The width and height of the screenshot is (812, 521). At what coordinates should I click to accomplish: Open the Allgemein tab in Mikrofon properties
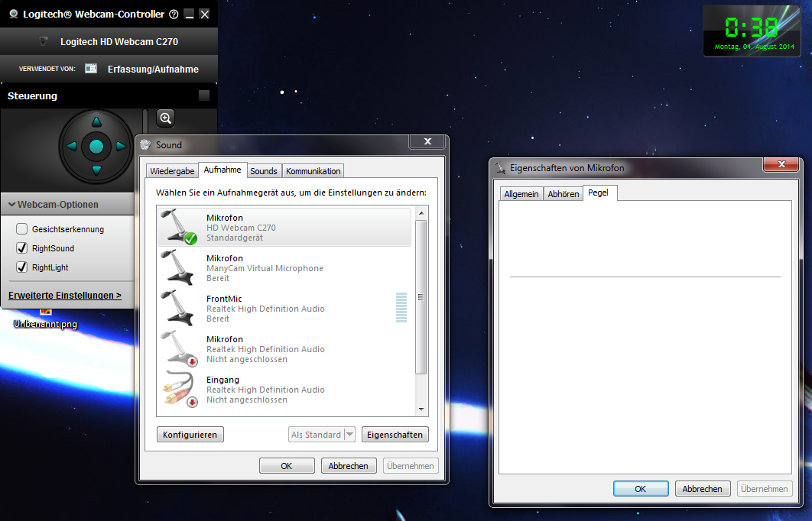[x=521, y=194]
